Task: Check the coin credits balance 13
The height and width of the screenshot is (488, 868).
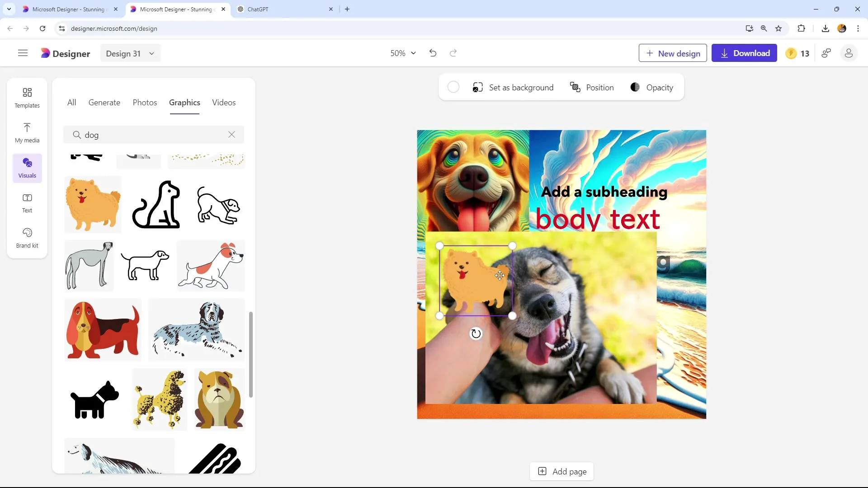Action: 797,53
